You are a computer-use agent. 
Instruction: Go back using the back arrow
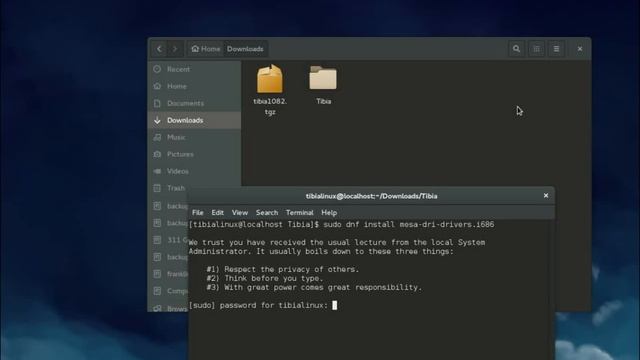[159, 49]
